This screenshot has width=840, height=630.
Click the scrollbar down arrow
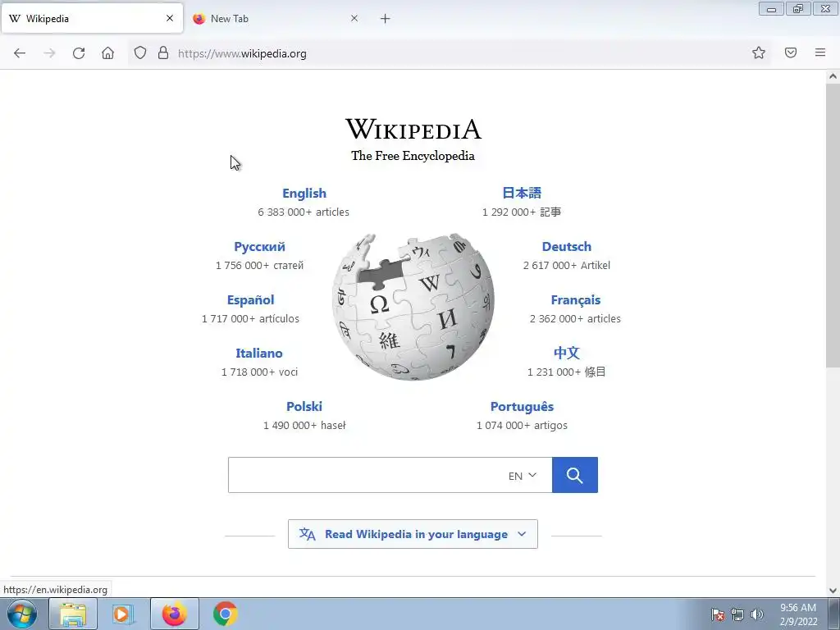tap(833, 591)
